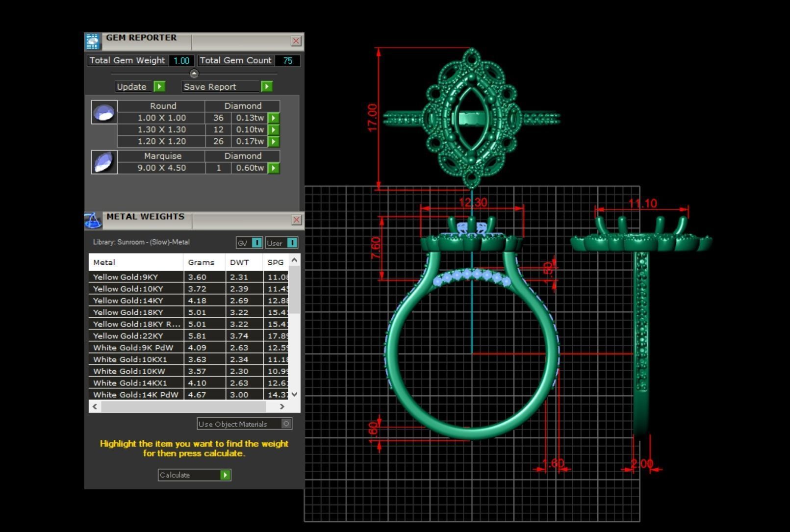Click the METAL WEIGHTS title bar
This screenshot has width=790, height=532.
pos(145,216)
